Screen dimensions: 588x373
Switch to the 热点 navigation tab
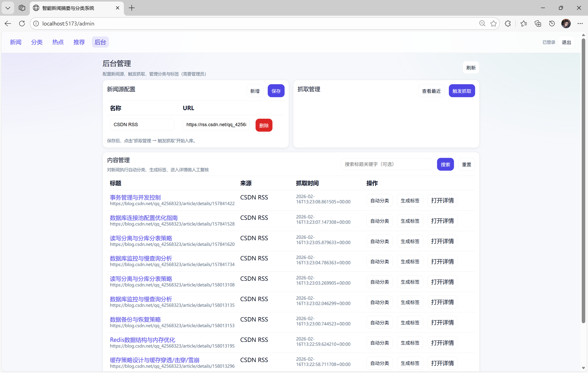point(58,42)
